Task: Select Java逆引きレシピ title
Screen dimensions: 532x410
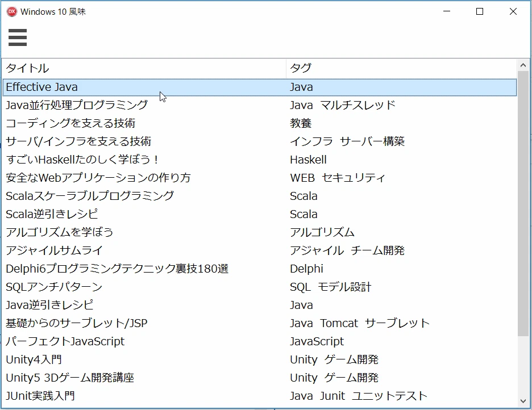Action: pyautogui.click(x=49, y=305)
